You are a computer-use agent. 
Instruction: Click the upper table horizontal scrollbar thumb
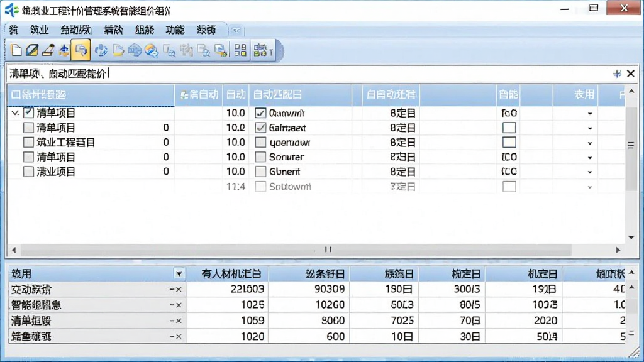tap(296, 250)
